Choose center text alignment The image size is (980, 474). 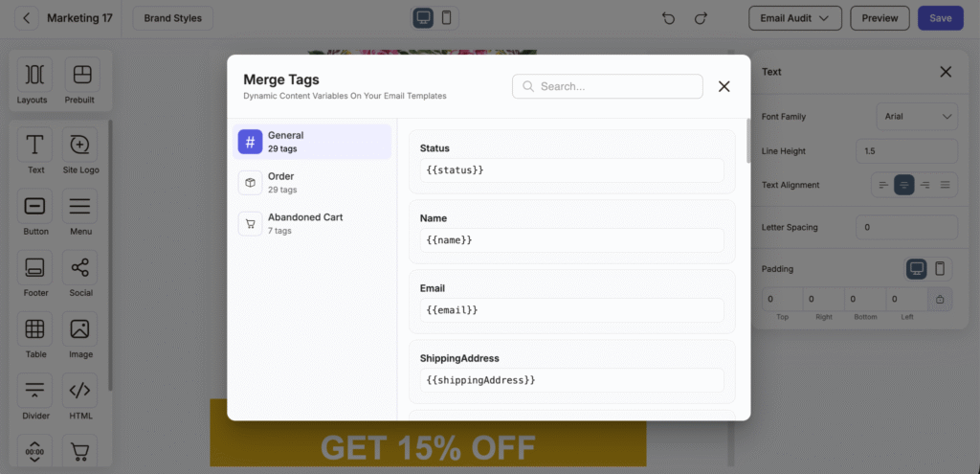click(903, 185)
